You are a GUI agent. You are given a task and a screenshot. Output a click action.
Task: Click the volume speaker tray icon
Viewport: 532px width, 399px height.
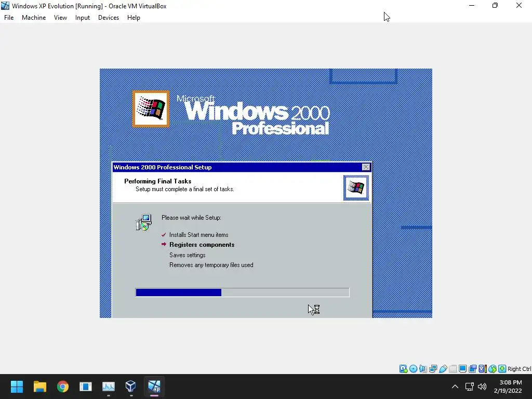pyautogui.click(x=482, y=387)
